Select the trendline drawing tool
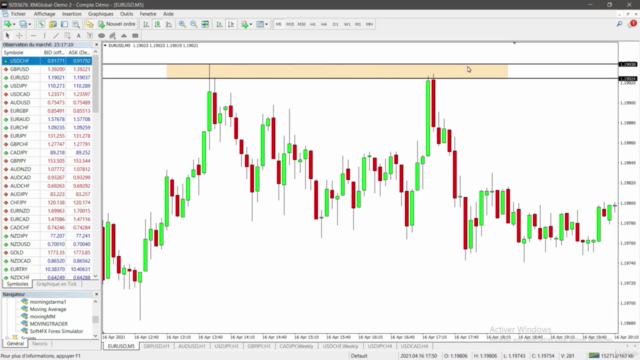This screenshot has width=640, height=360. pos(56,36)
